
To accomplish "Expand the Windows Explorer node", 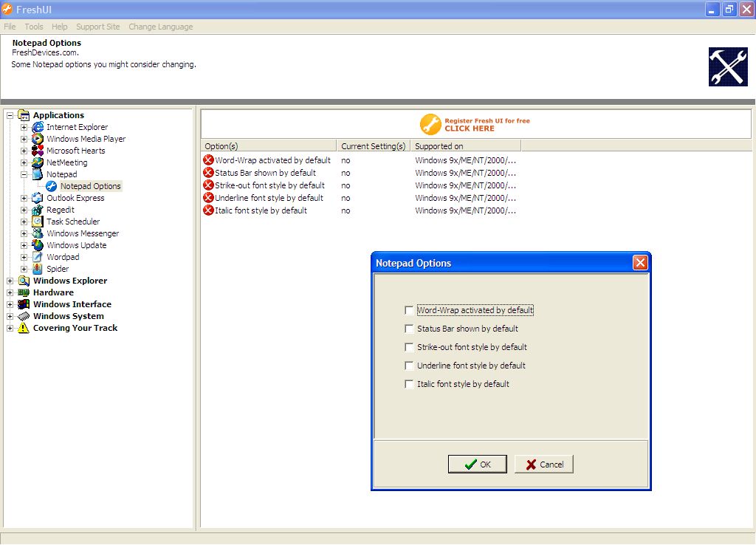I will 10,281.
